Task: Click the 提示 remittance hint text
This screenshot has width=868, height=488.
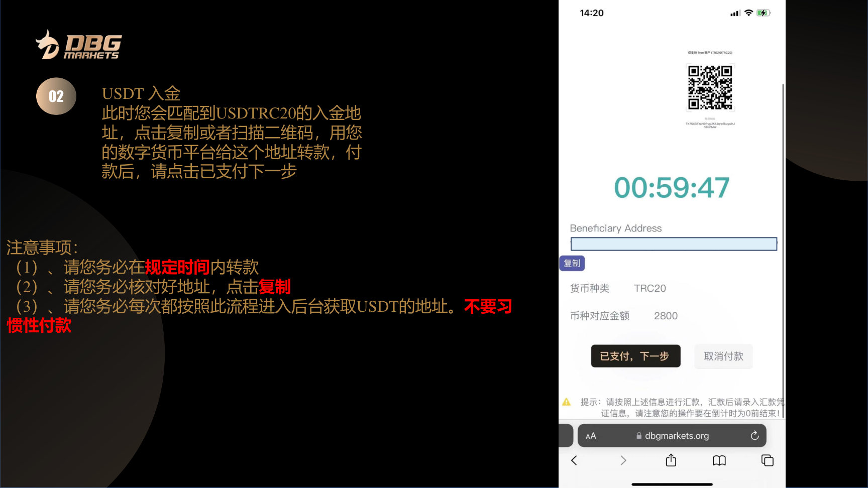Action: (682, 408)
